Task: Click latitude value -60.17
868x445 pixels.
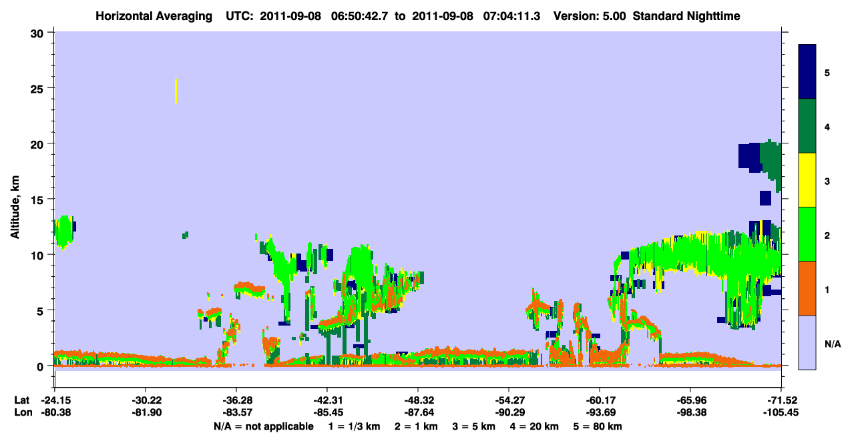Action: [x=599, y=400]
